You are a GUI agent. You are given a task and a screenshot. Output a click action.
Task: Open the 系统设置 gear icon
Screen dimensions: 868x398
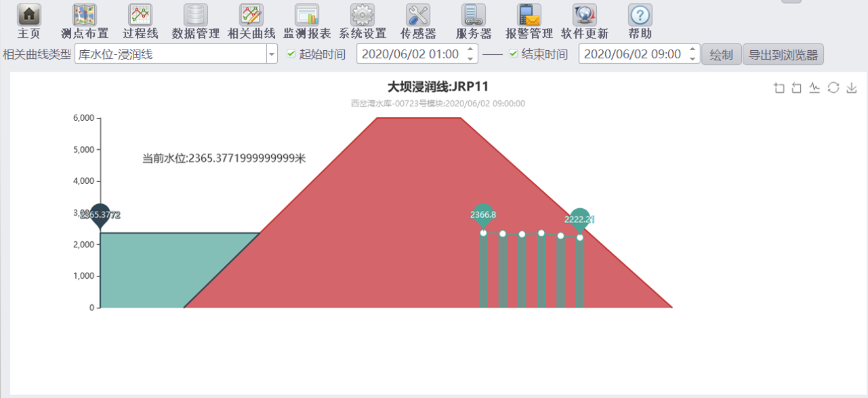(x=363, y=15)
